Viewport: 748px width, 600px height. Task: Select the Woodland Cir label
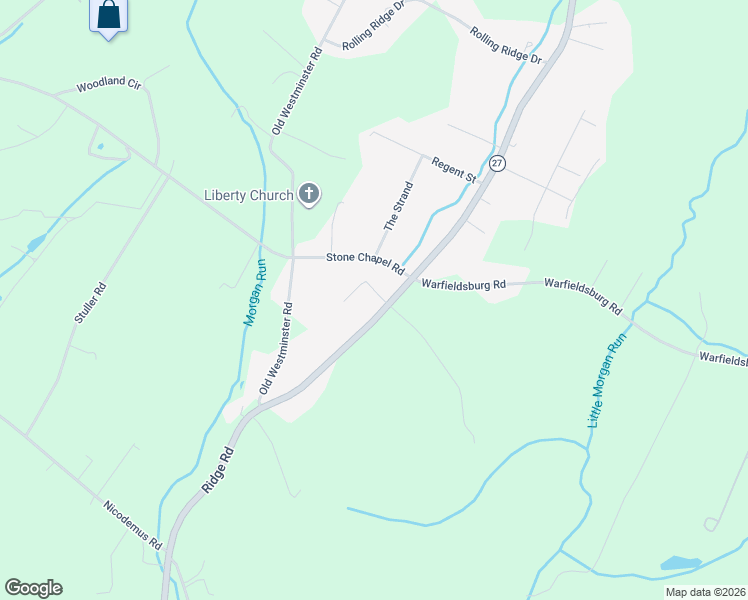point(109,84)
